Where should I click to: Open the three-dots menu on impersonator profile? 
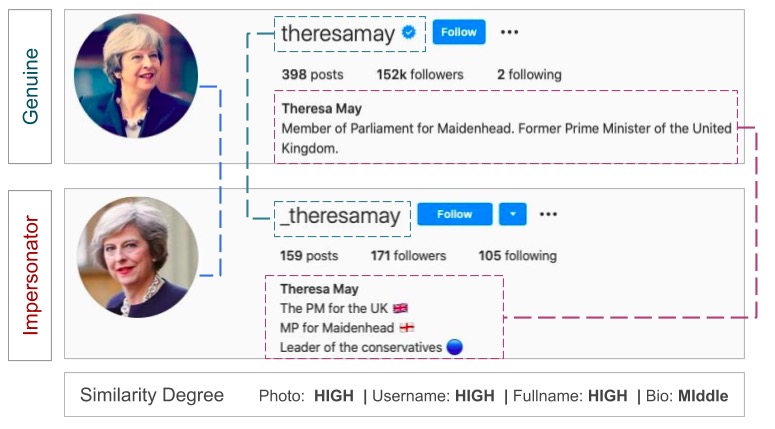point(548,214)
